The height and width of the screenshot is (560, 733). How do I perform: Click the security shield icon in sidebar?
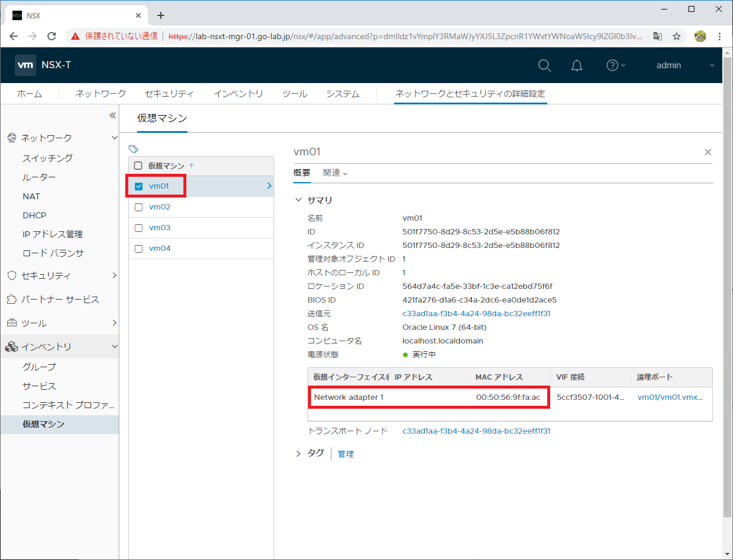(x=11, y=276)
